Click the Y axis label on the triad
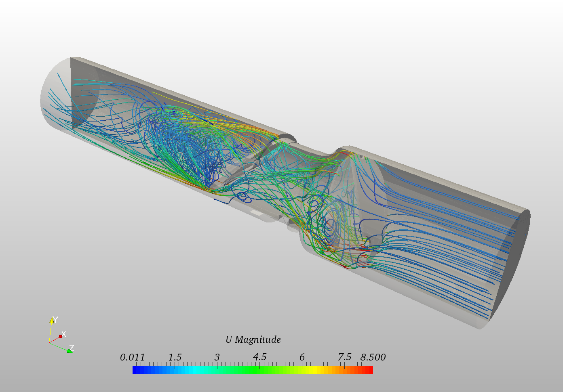This screenshot has height=392, width=563. click(x=55, y=319)
